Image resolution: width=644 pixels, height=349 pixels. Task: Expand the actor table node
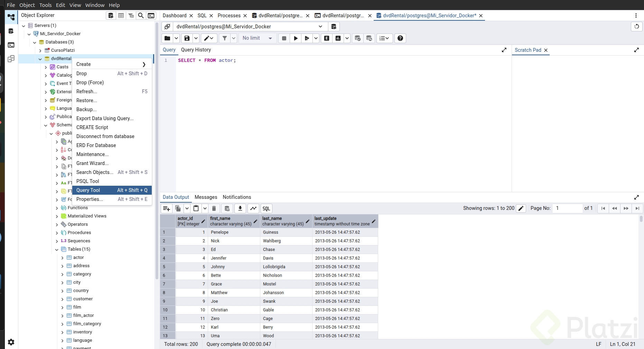tap(63, 258)
